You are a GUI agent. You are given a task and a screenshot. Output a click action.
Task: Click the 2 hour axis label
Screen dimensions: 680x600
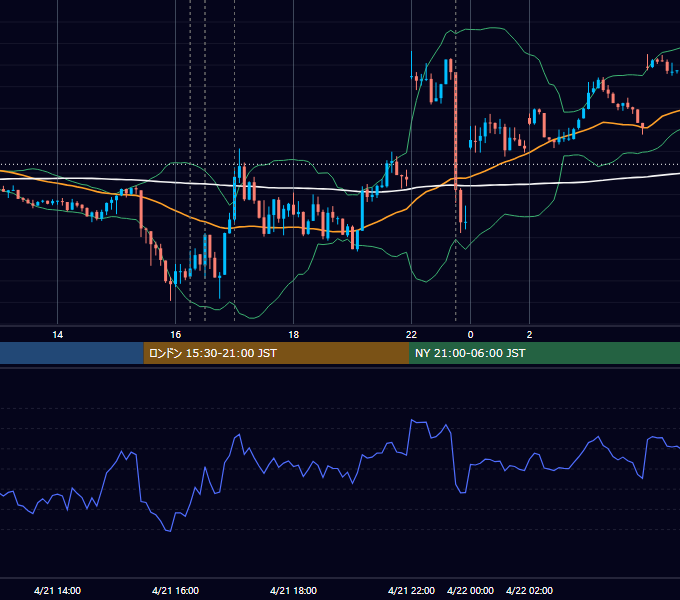click(529, 335)
